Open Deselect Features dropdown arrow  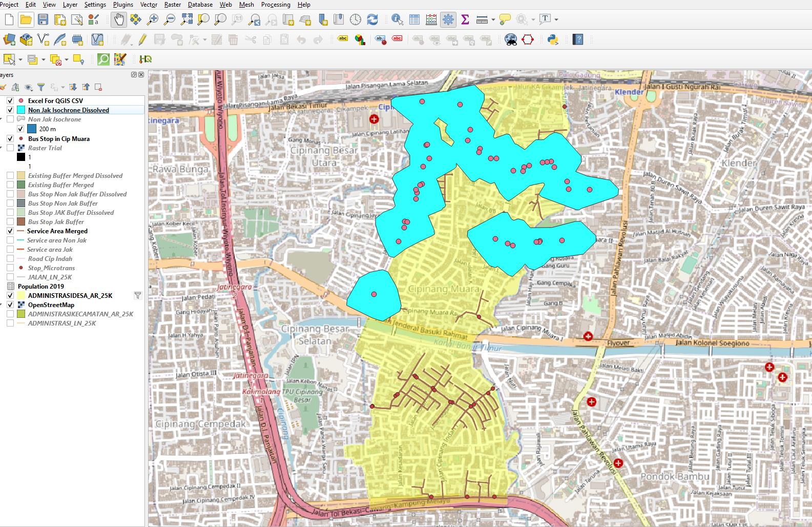coord(67,59)
